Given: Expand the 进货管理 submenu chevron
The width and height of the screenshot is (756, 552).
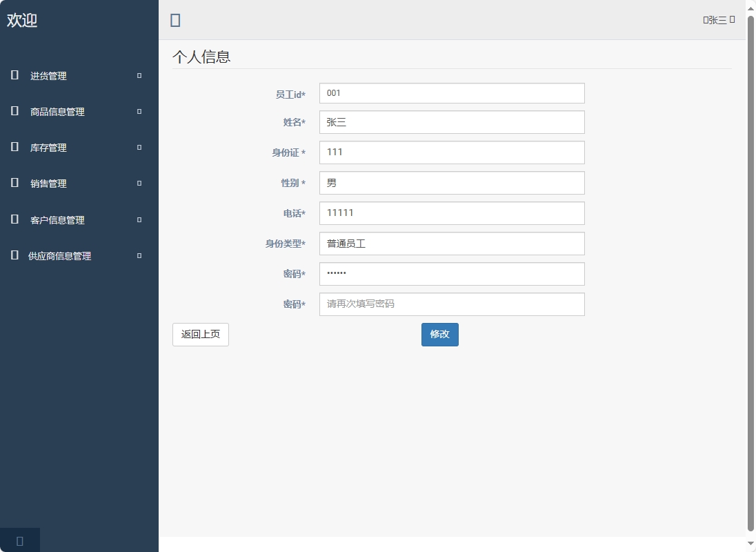Looking at the screenshot, I should pos(139,76).
